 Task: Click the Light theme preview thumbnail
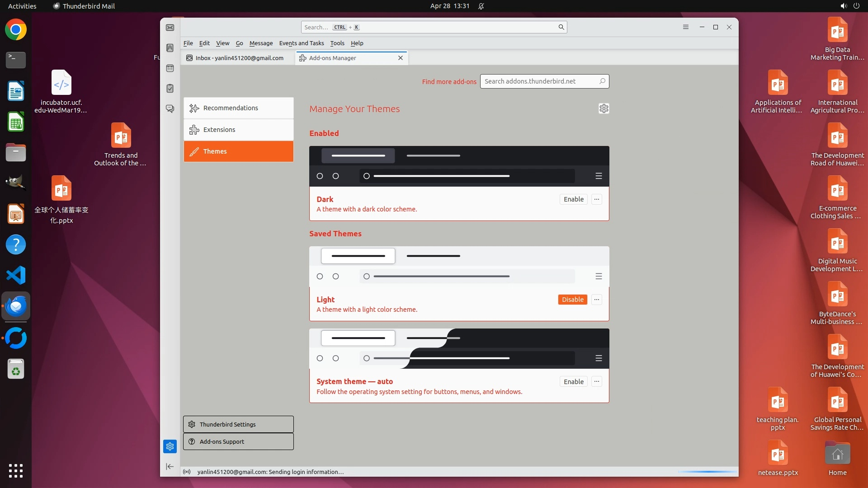click(459, 267)
